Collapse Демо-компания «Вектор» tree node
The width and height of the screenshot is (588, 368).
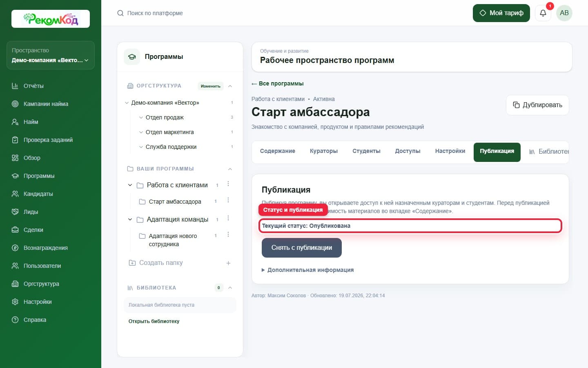tap(127, 103)
